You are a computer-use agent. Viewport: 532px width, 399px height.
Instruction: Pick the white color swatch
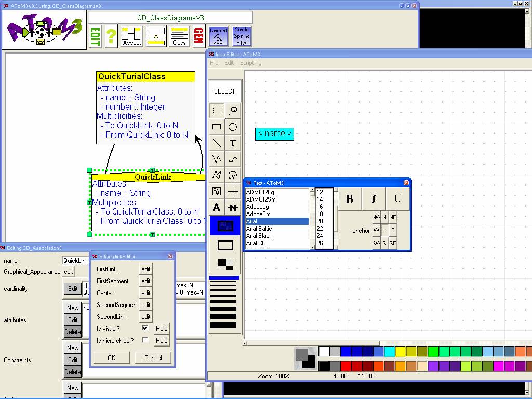pyautogui.click(x=324, y=352)
